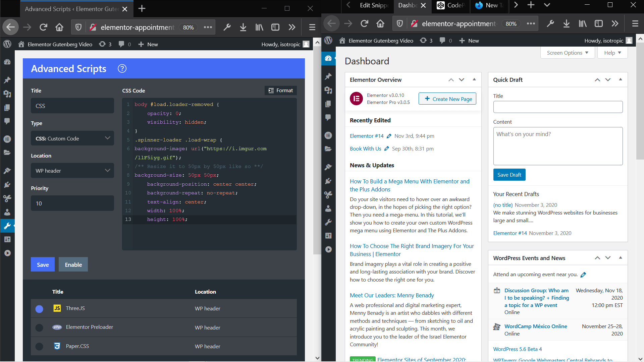The width and height of the screenshot is (644, 362).
Task: Collapse WordPress Events and News widget
Action: (621, 258)
